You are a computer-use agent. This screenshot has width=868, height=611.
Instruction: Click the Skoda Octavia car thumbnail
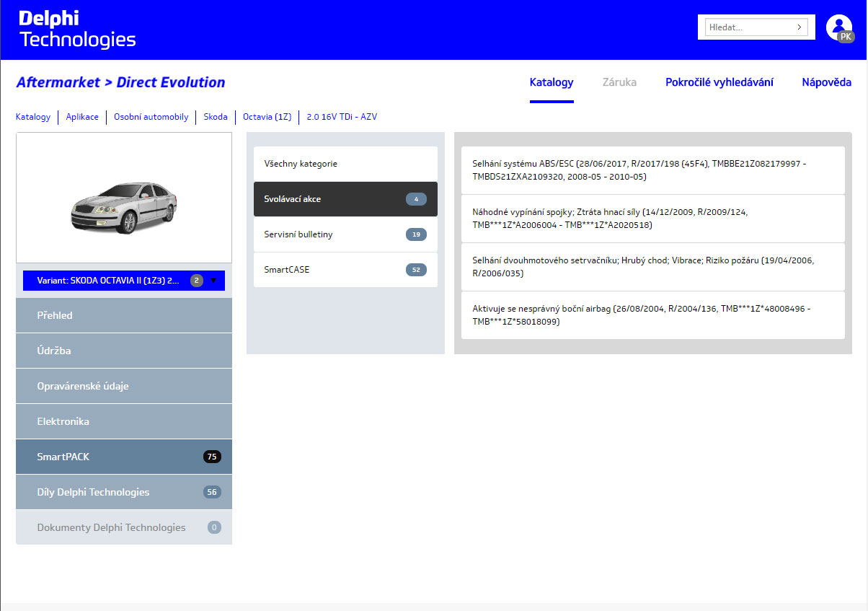coord(124,198)
